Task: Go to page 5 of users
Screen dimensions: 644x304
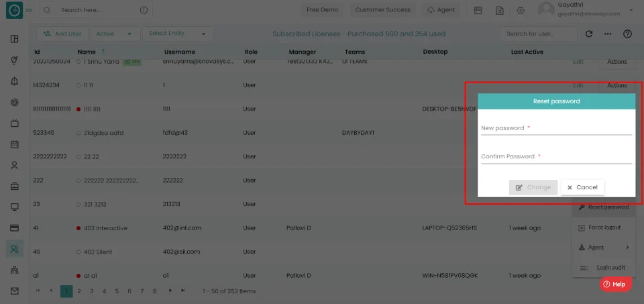Action: [117, 291]
